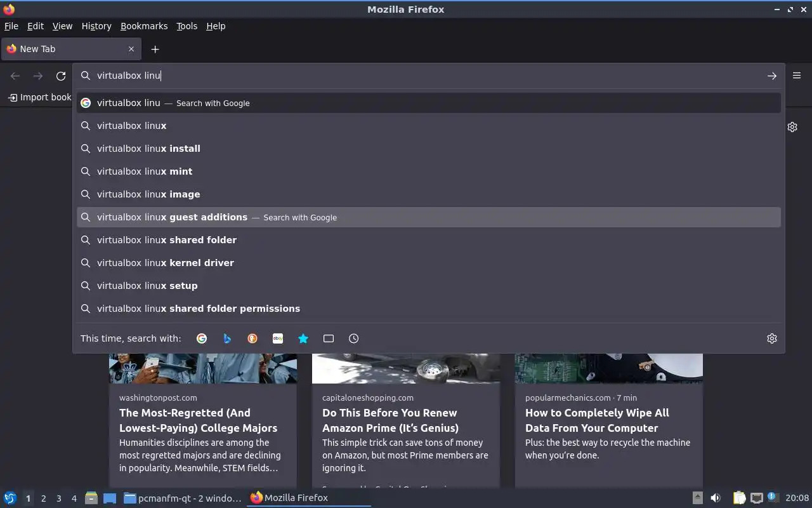Click the washingtonpost.com article thumbnail

[x=203, y=368]
